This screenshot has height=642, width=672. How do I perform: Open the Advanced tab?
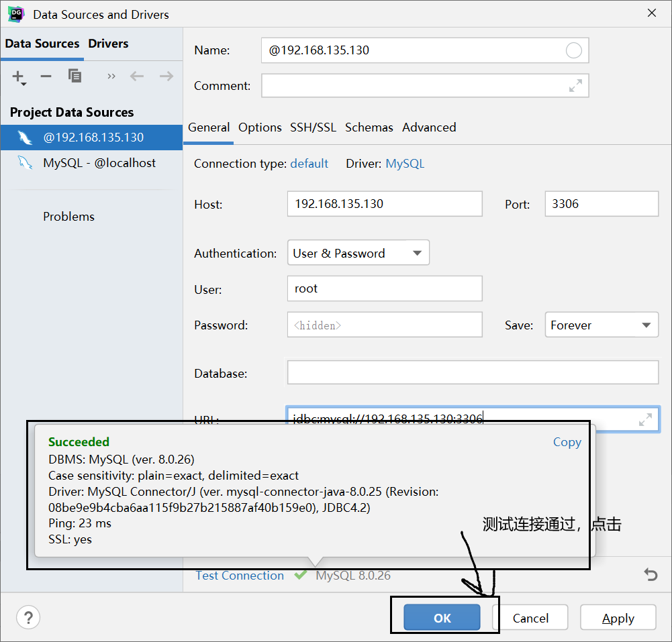pyautogui.click(x=429, y=127)
